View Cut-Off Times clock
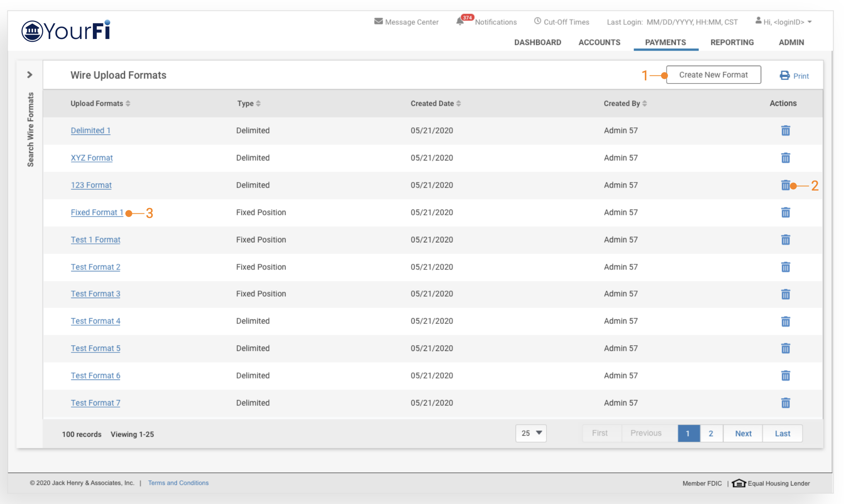 tap(537, 21)
